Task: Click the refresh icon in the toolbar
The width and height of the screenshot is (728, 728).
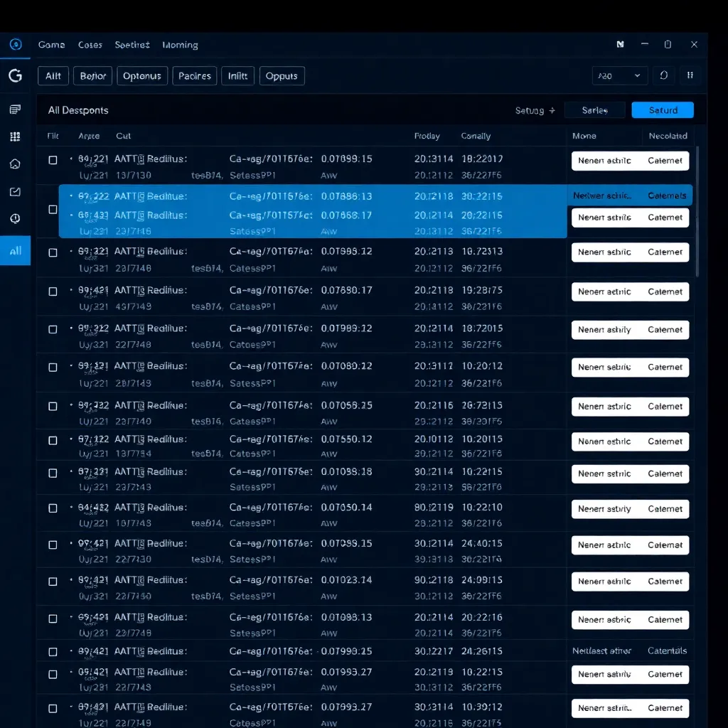Action: (663, 75)
